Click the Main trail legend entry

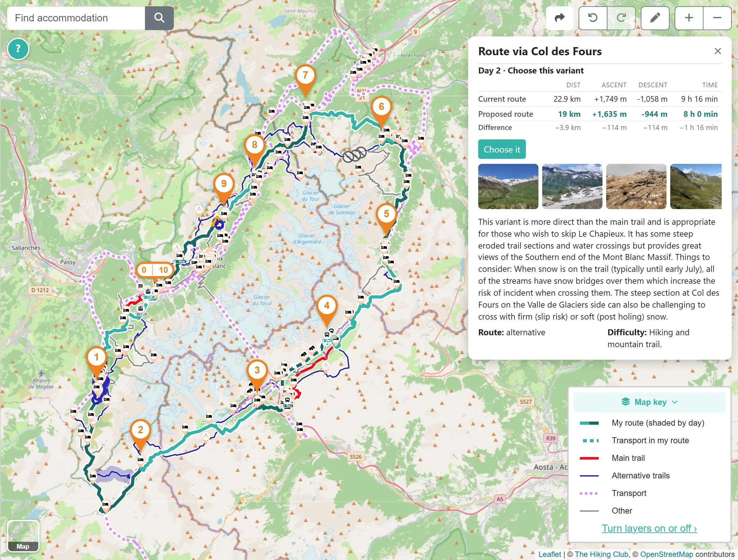tap(628, 458)
